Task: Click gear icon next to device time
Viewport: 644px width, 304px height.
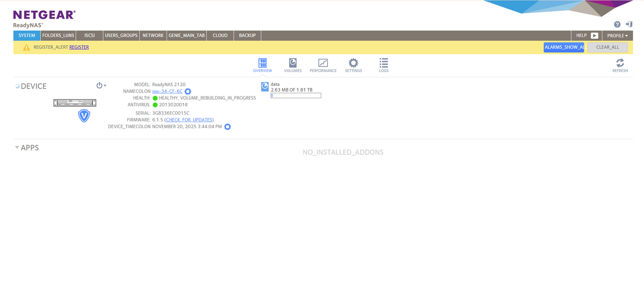Action: (x=227, y=127)
